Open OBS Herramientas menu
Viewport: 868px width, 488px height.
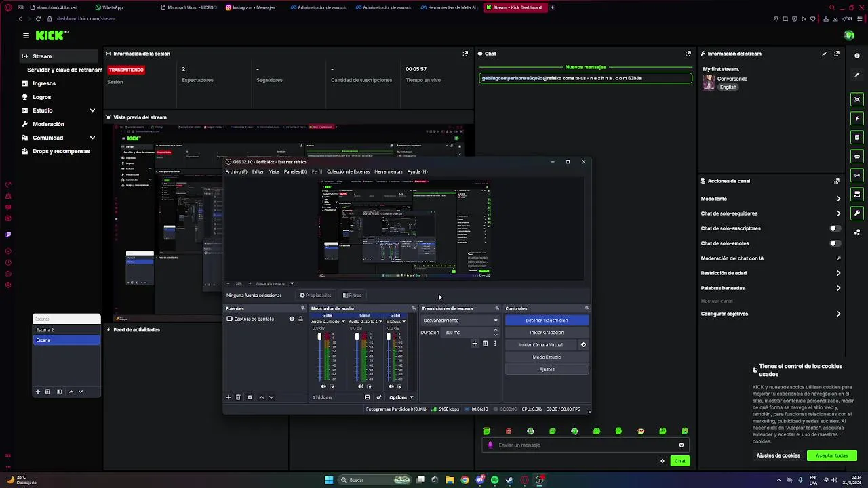pyautogui.click(x=388, y=171)
